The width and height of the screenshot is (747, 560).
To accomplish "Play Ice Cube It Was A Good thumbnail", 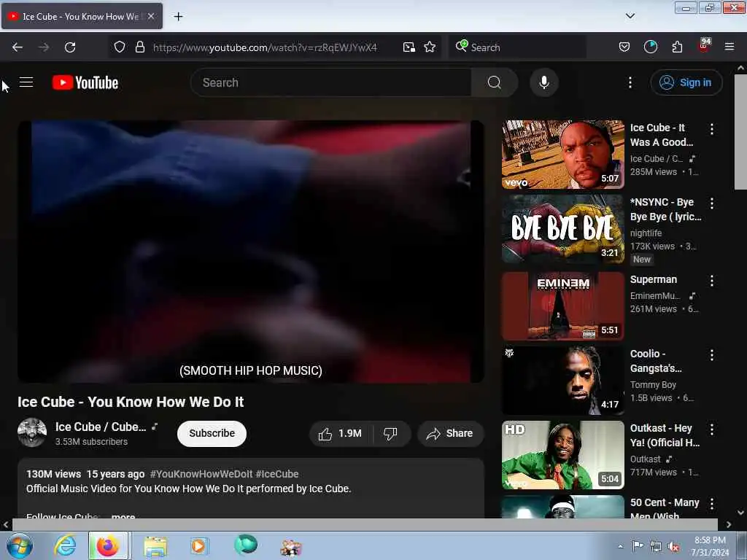I will [562, 155].
